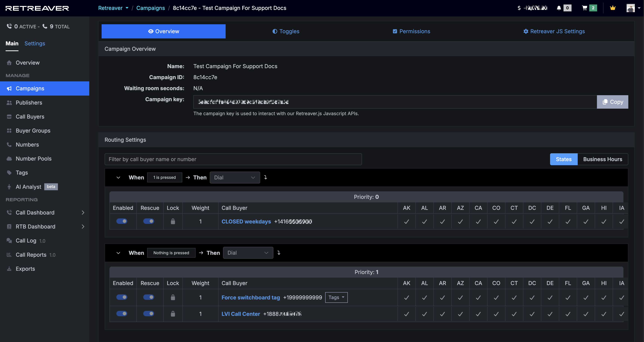Toggle Rescue switch for LVI Call Center
The height and width of the screenshot is (342, 644).
tap(148, 314)
